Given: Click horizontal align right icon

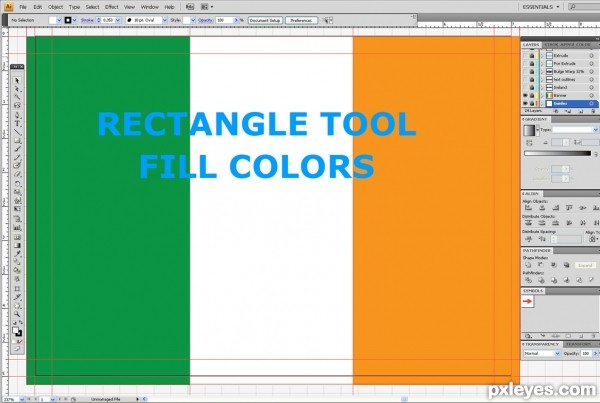Looking at the screenshot, I should 556,208.
